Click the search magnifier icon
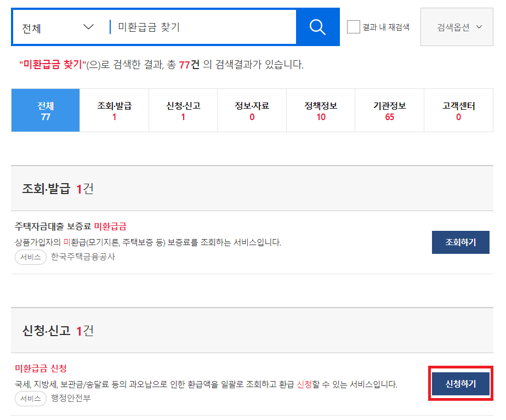The height and width of the screenshot is (420, 506). pyautogui.click(x=317, y=26)
